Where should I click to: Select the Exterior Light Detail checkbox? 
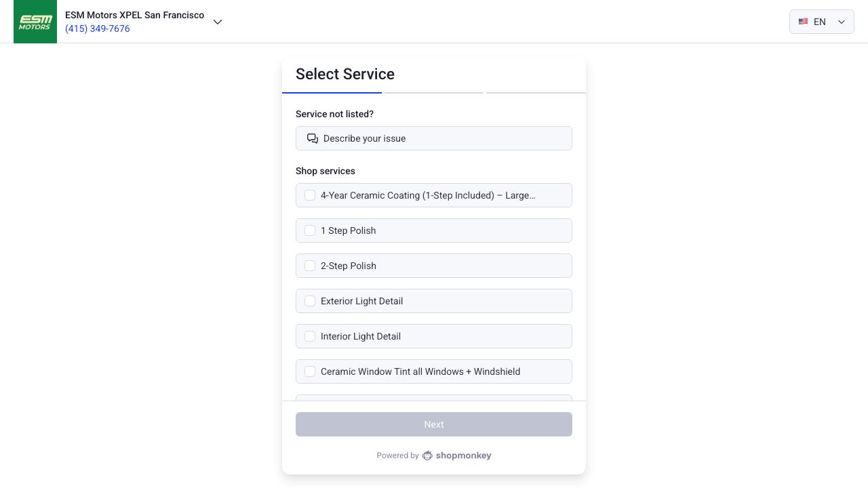310,301
